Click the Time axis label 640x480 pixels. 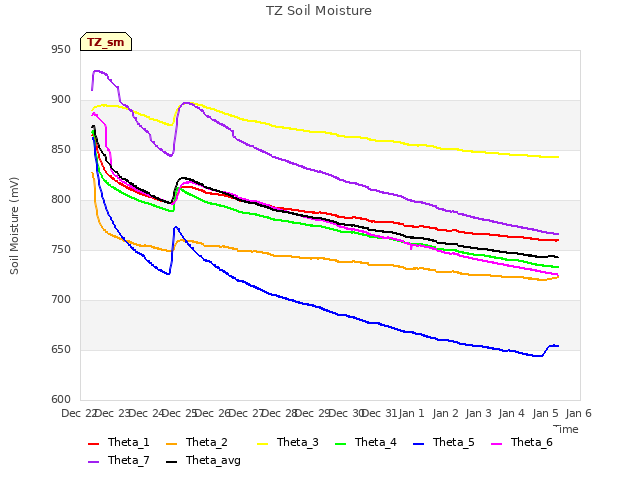(x=566, y=429)
